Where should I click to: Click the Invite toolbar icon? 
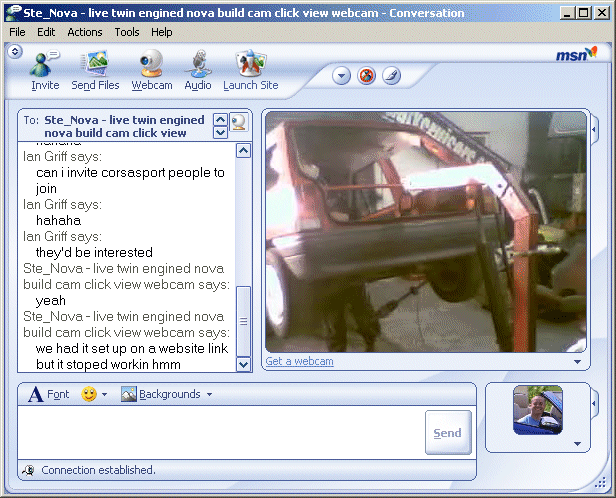45,70
